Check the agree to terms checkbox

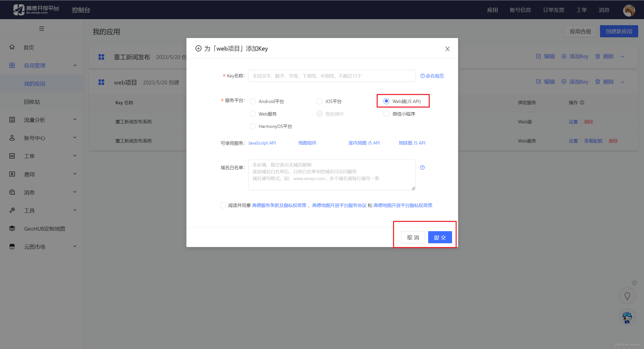[x=223, y=205]
